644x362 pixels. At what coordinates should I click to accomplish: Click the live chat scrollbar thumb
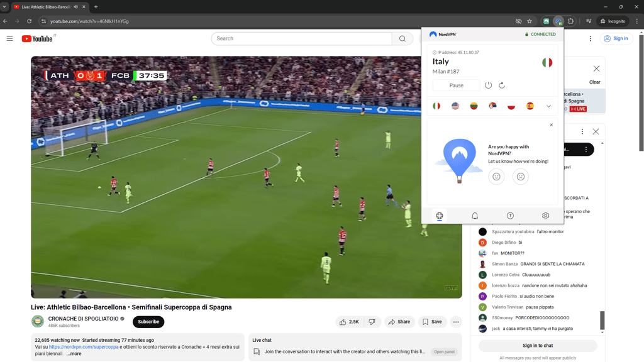click(x=602, y=320)
